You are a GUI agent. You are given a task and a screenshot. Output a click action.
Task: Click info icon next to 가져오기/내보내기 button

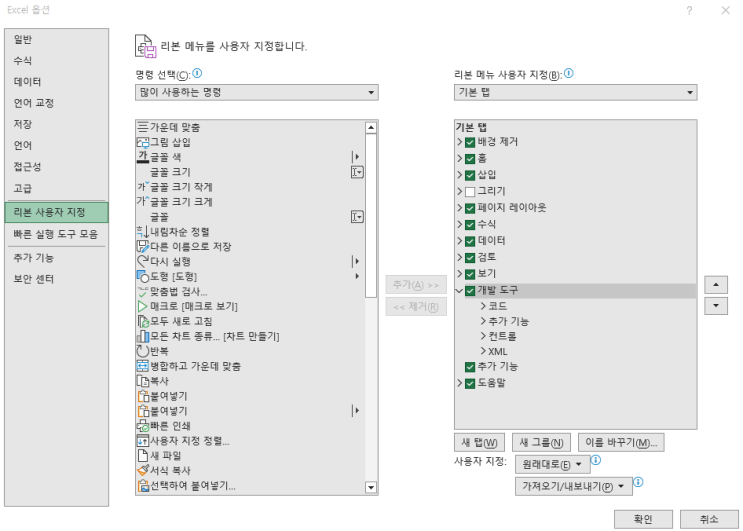click(638, 482)
